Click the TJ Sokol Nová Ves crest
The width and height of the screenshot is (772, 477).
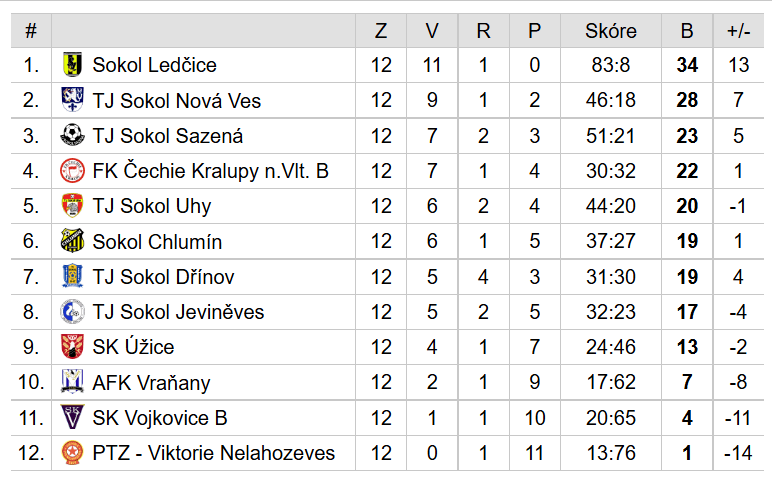pos(72,100)
